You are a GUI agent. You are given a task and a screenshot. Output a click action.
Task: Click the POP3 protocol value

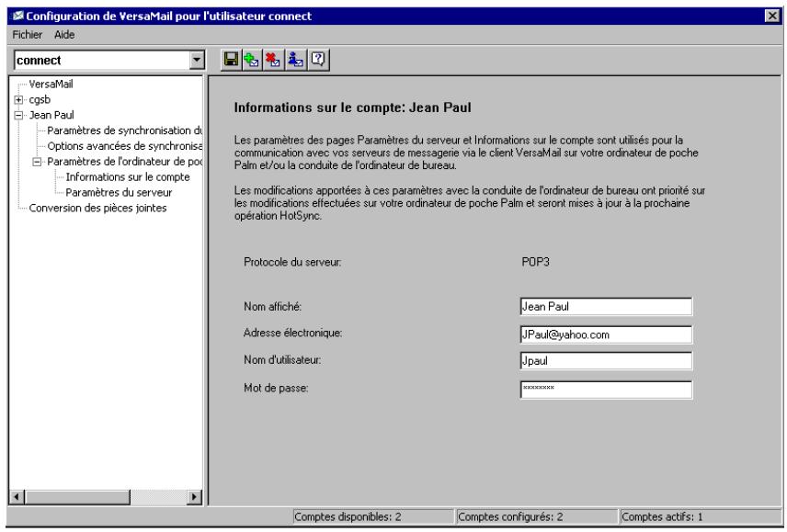pyautogui.click(x=535, y=262)
